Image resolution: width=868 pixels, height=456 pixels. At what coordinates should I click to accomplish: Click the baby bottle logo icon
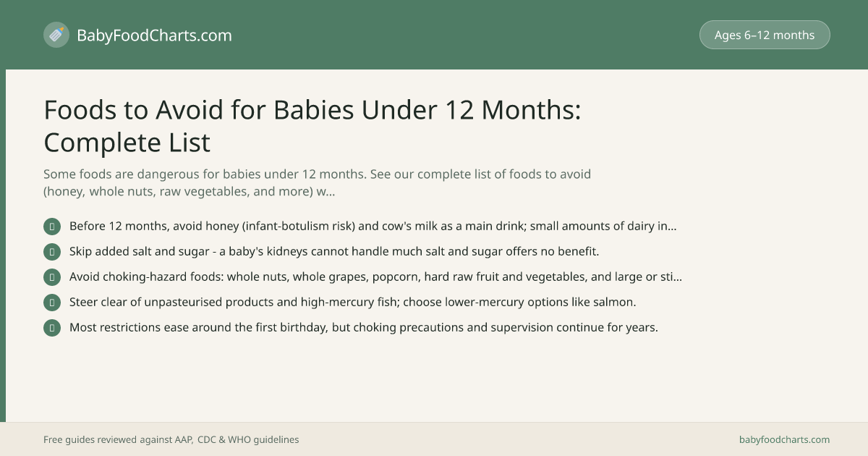coord(56,35)
